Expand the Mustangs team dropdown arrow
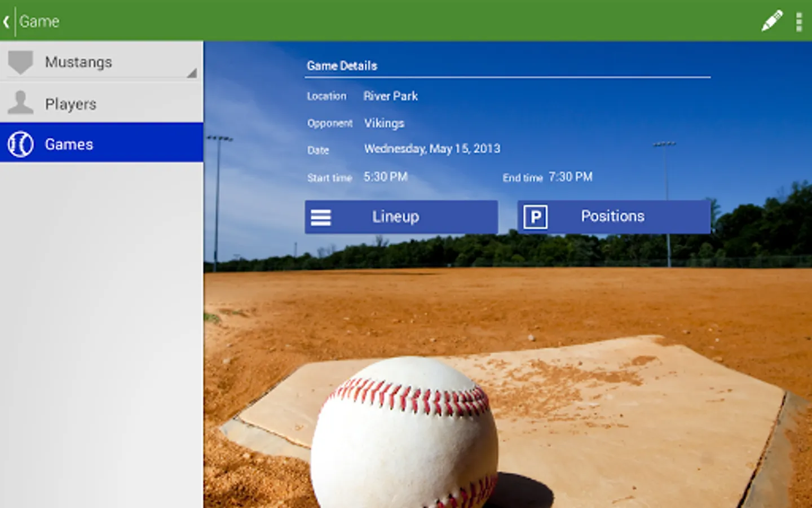812x508 pixels. click(192, 73)
